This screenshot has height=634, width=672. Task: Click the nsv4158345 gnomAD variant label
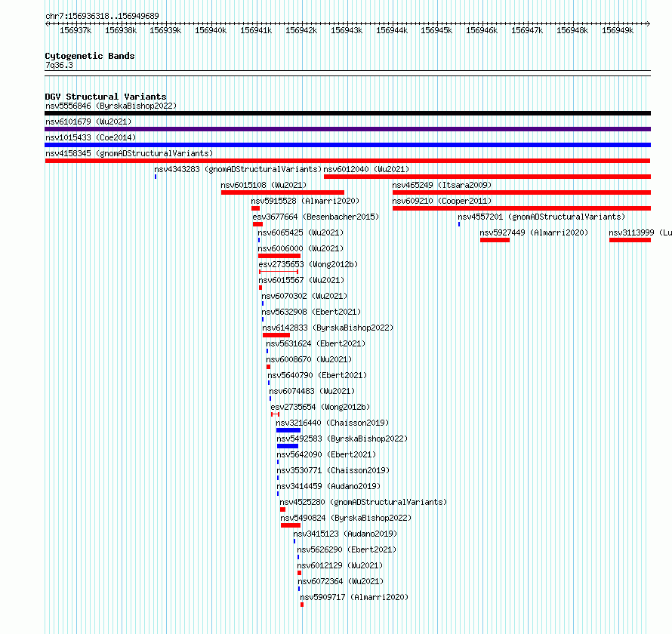click(x=129, y=153)
